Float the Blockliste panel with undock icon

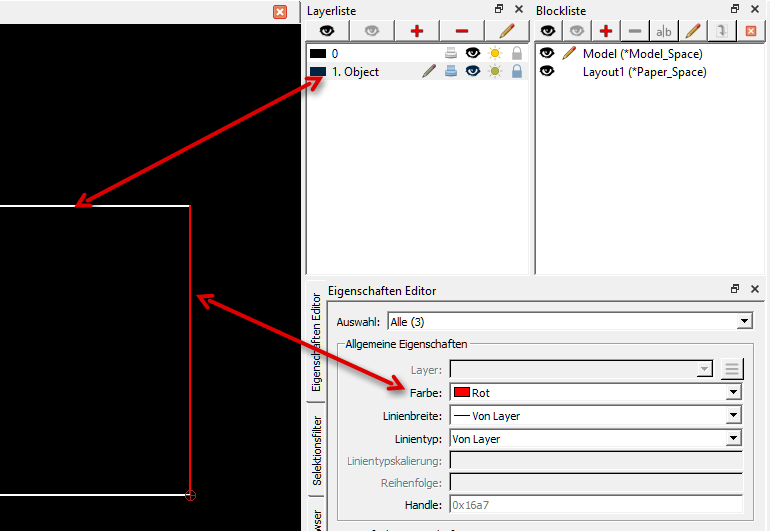(x=735, y=9)
